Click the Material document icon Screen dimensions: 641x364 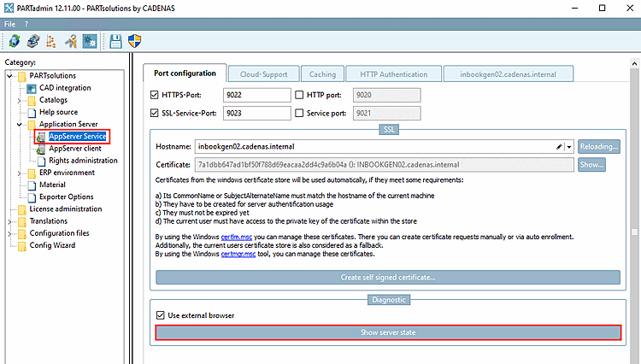coord(32,185)
